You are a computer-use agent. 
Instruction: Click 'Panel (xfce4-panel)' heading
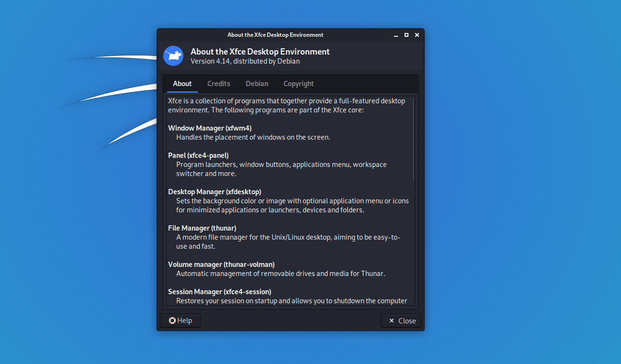tap(198, 155)
